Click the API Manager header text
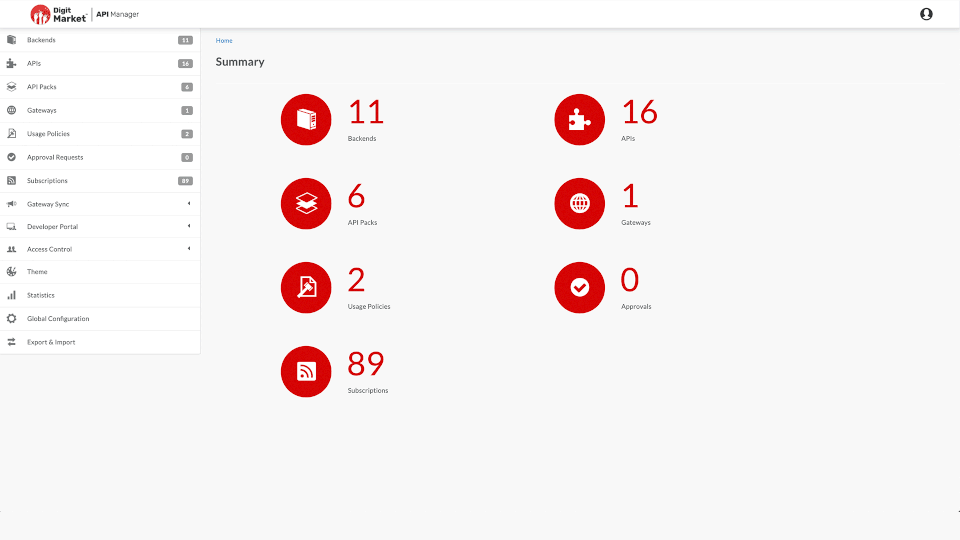 tap(118, 14)
